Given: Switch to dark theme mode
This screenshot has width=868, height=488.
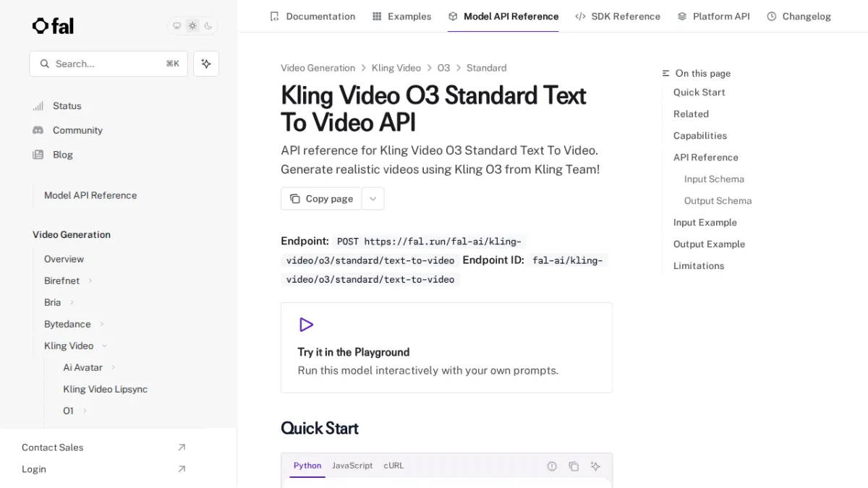Looking at the screenshot, I should click(208, 26).
